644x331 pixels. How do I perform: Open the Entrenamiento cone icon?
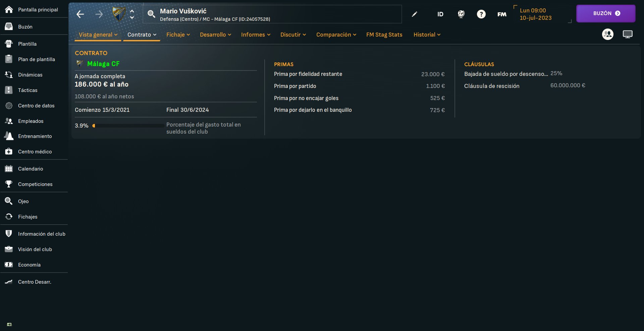[x=9, y=136]
